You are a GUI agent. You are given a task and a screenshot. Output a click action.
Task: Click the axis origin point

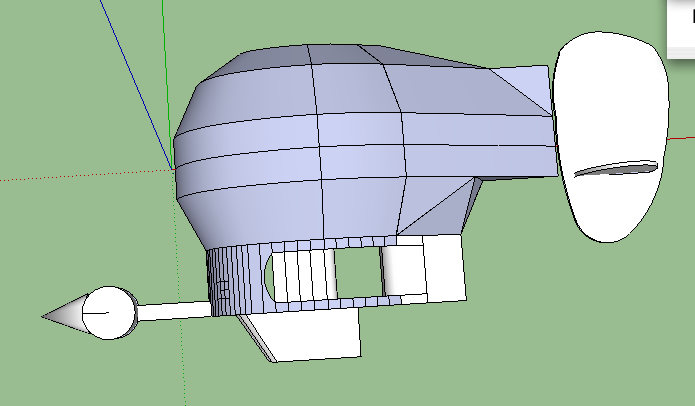point(172,169)
